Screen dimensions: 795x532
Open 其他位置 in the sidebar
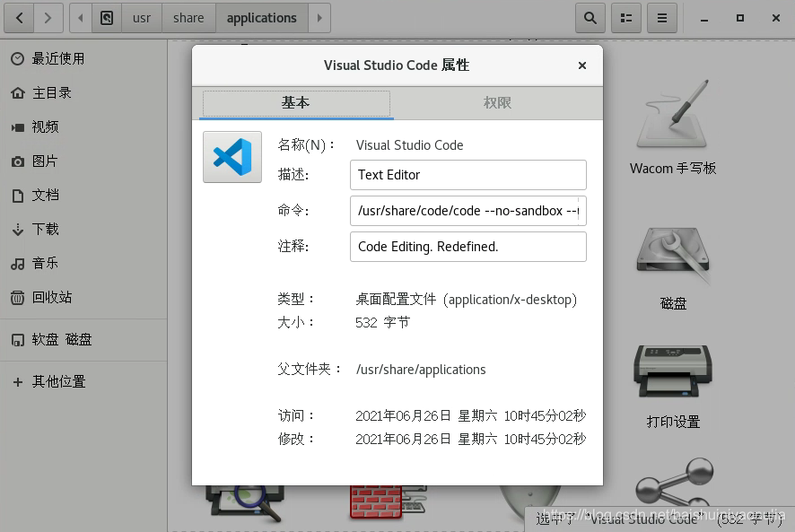coord(83,381)
